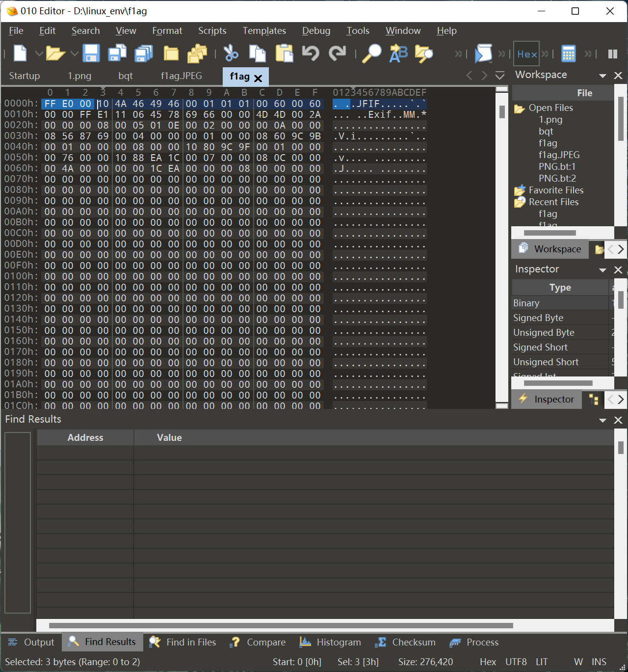Cut selection with scissors icon
The image size is (628, 672).
[x=231, y=53]
